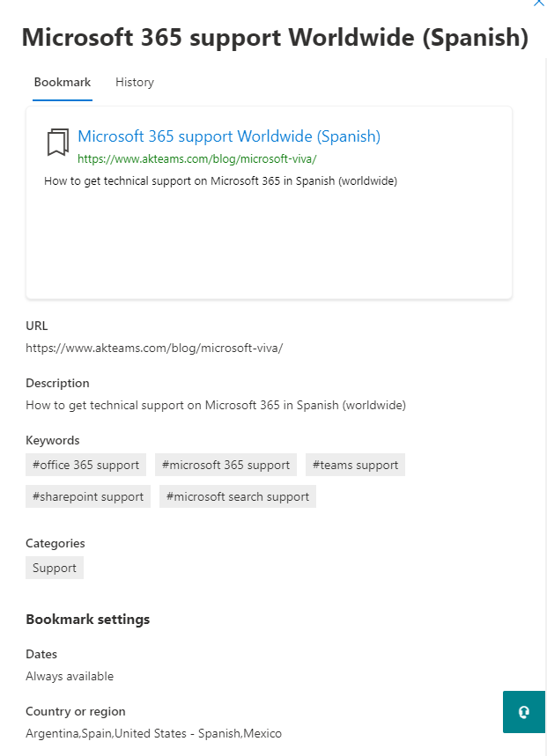Select the Bookmark tab
This screenshot has width=547, height=756.
pos(63,83)
